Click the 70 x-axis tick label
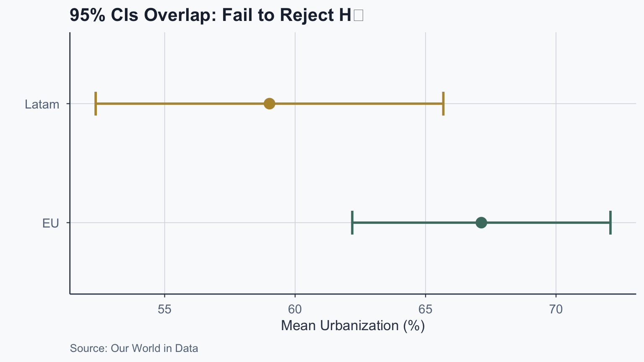Viewport: 644px width, 362px height. 556,309
